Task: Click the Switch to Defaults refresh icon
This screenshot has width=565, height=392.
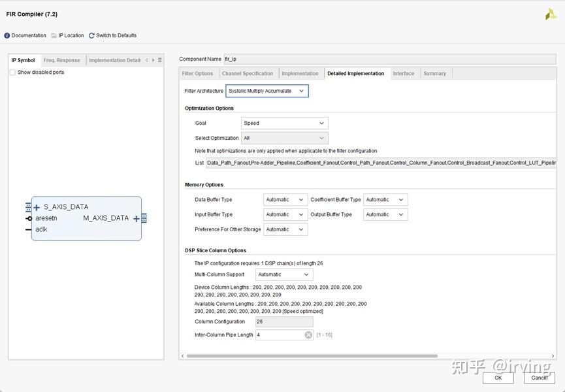Action: [91, 36]
